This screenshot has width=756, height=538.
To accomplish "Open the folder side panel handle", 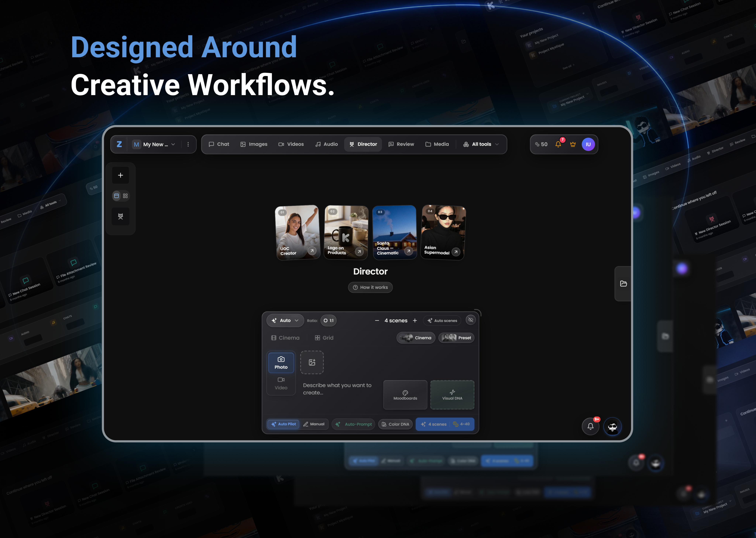I will point(623,283).
